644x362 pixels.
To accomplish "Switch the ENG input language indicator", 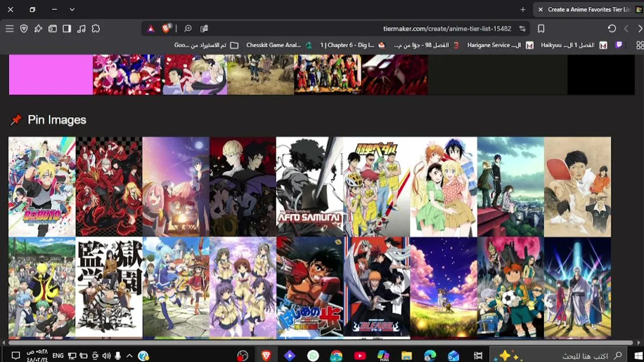I will (x=58, y=356).
